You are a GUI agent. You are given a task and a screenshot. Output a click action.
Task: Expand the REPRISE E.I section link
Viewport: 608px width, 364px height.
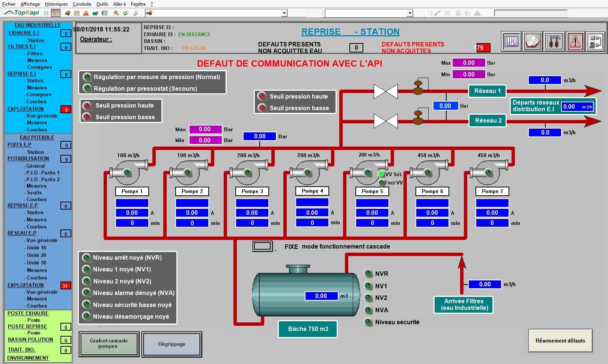tap(22, 74)
